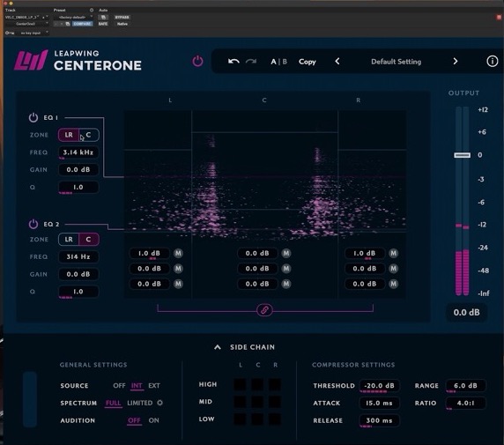Viewport: 504px width, 445px height.
Task: Open the plugin info panel
Action: (493, 61)
